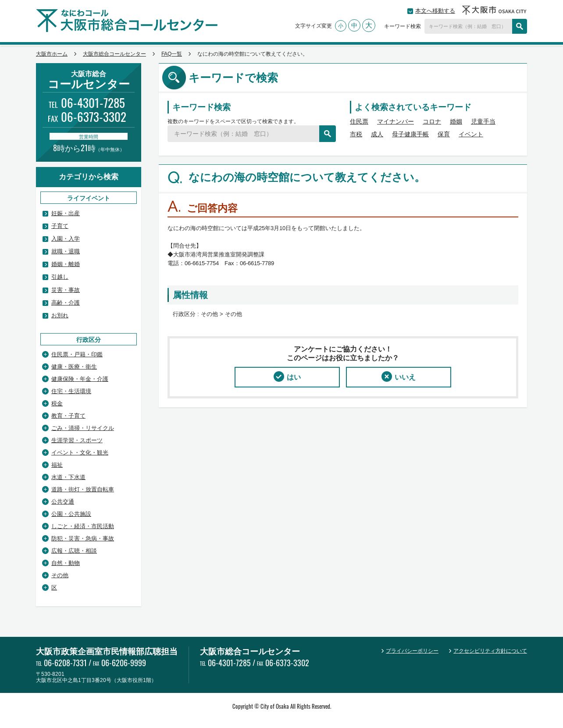Select popular keyword 住民票
This screenshot has height=728, width=563.
[359, 121]
